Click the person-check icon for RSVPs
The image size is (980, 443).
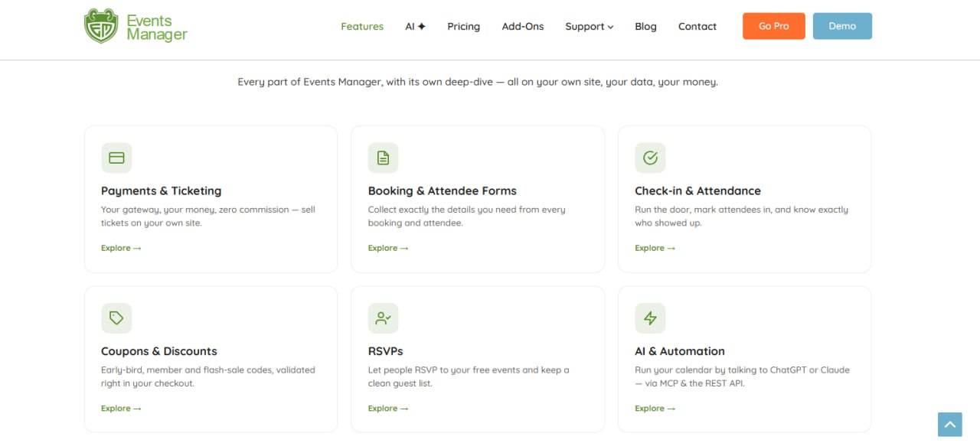coord(384,318)
